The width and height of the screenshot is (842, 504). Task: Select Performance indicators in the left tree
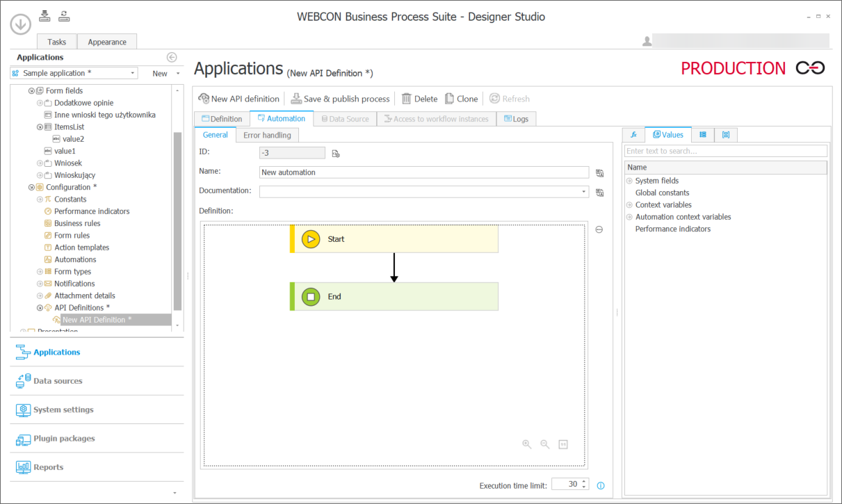(92, 211)
